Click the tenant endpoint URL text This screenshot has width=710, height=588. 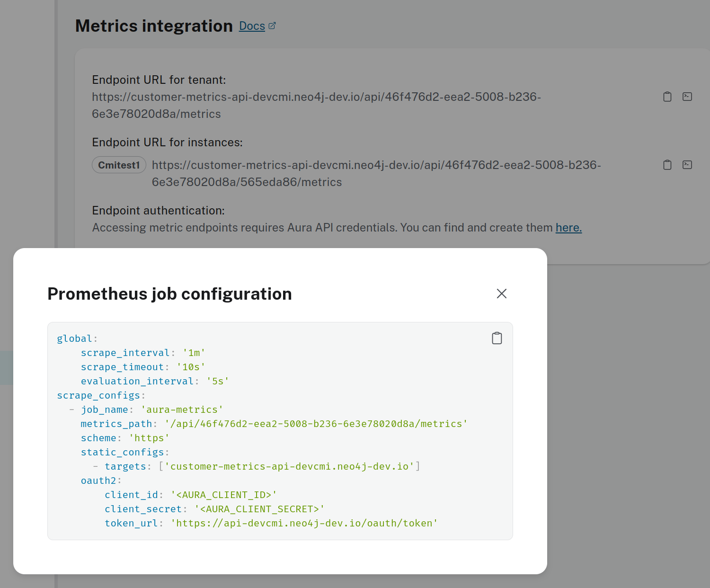(x=316, y=105)
